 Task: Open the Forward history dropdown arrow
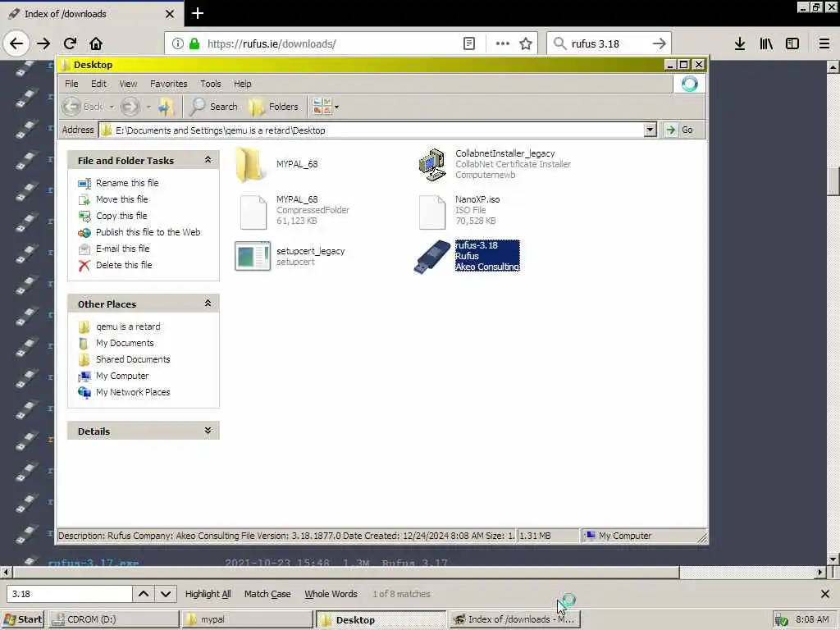pos(148,107)
